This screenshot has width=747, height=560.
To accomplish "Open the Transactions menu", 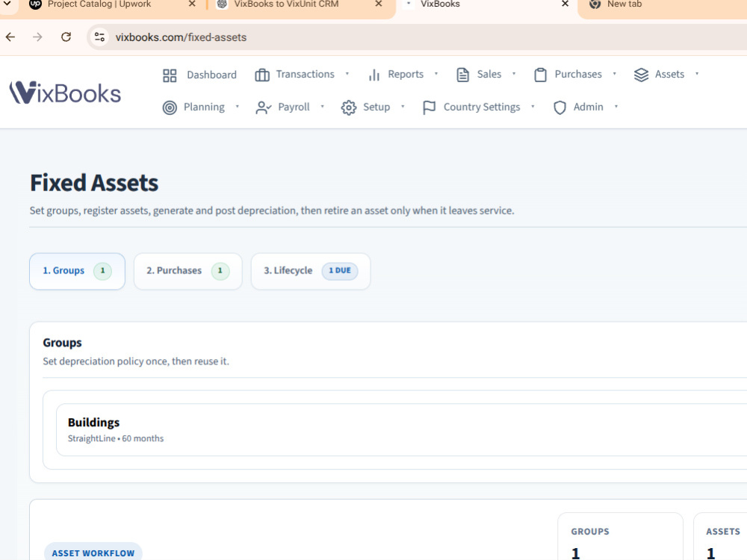I will pyautogui.click(x=305, y=74).
